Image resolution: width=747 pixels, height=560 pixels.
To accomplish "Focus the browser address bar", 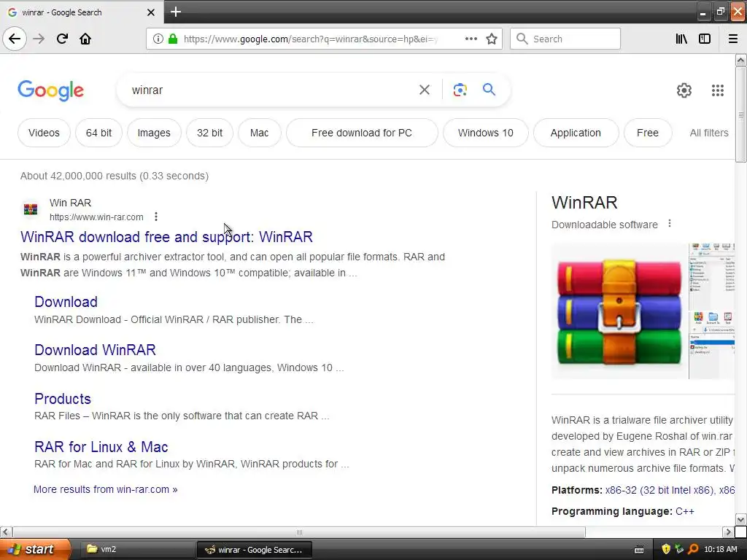I will click(x=309, y=39).
